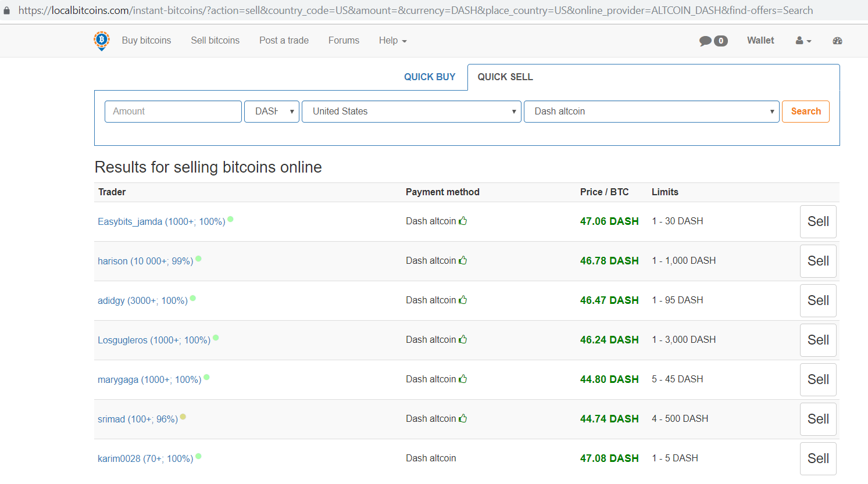Open srimad trader profile link
The width and height of the screenshot is (868, 484).
pos(138,419)
